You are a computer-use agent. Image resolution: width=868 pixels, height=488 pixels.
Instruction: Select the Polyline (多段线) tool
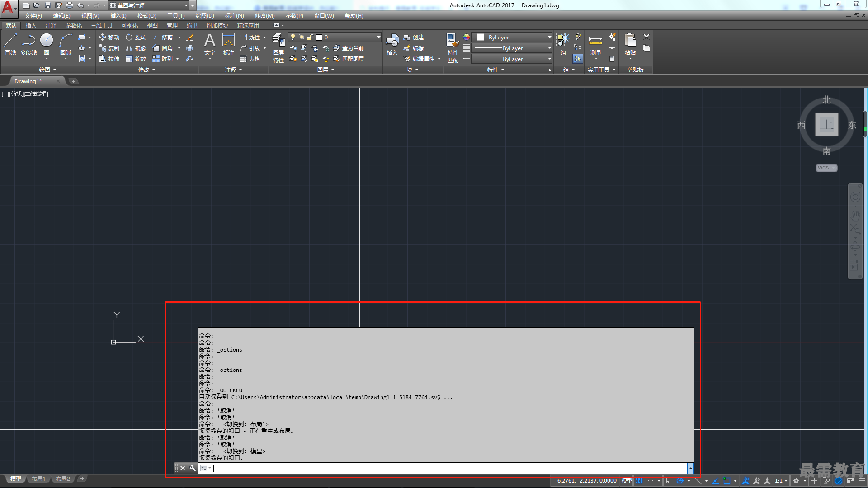28,44
